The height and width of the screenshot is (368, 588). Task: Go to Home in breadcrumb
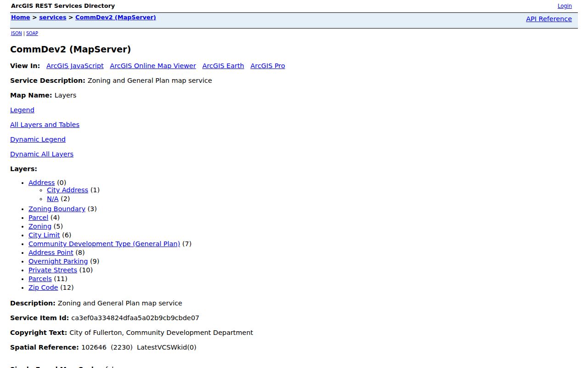[20, 17]
